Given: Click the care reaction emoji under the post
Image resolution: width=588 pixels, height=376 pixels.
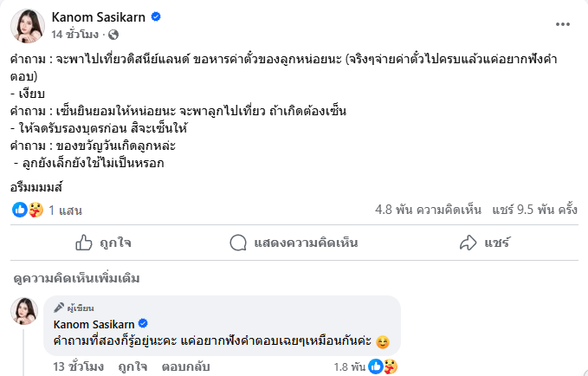Looking at the screenshot, I should pos(36,209).
